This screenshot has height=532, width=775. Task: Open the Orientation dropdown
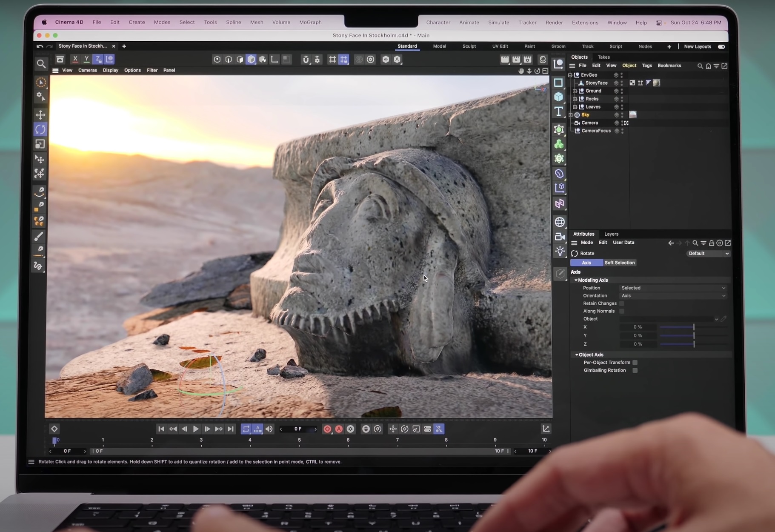pyautogui.click(x=672, y=296)
